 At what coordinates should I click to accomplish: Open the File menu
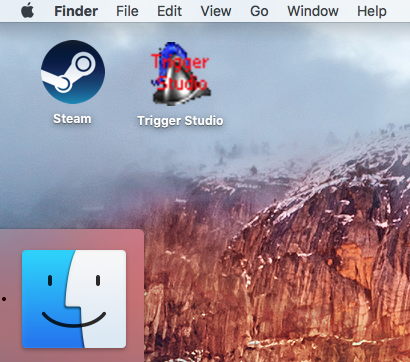(127, 11)
